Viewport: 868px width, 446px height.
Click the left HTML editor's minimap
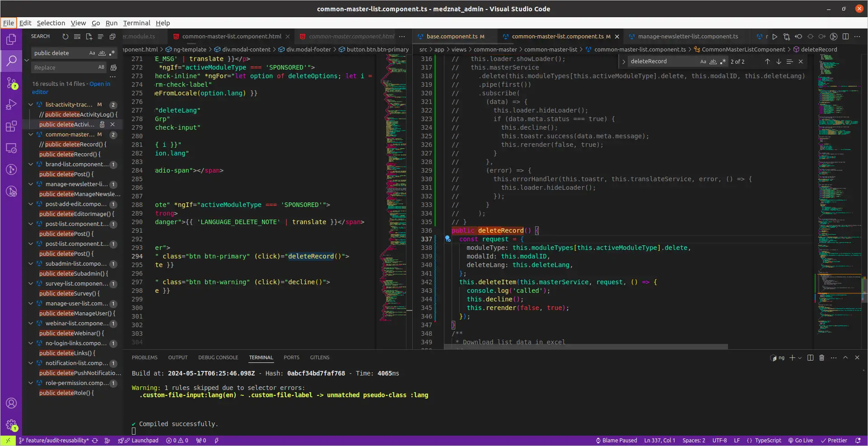coord(393,188)
